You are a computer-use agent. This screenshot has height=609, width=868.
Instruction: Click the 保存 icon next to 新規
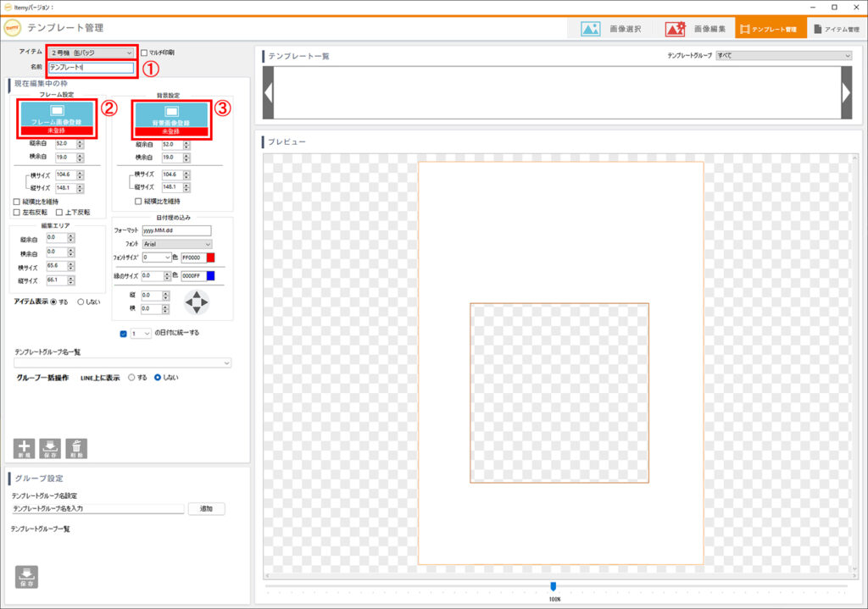(50, 448)
